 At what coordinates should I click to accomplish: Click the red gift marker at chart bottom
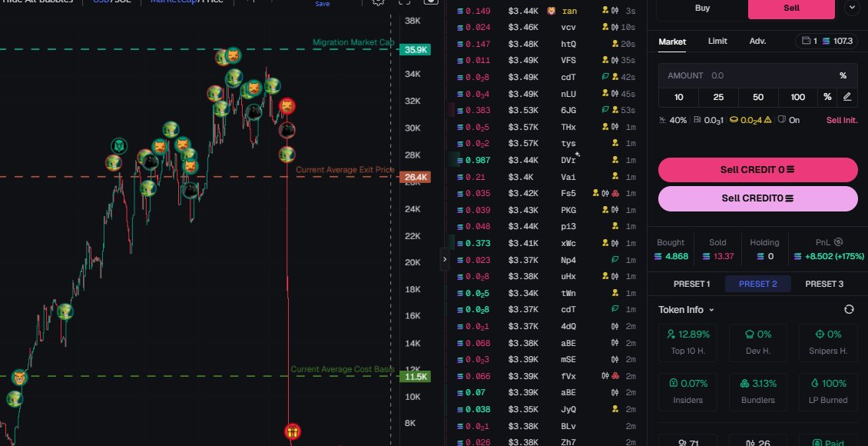click(x=293, y=431)
